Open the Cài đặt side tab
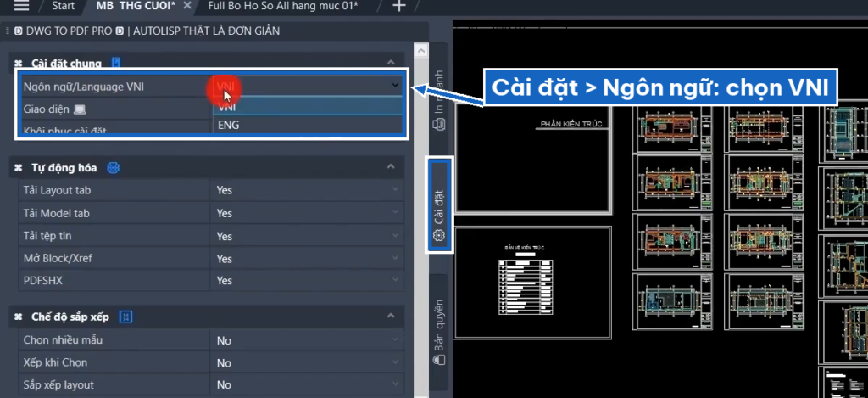The width and height of the screenshot is (868, 398). click(439, 205)
